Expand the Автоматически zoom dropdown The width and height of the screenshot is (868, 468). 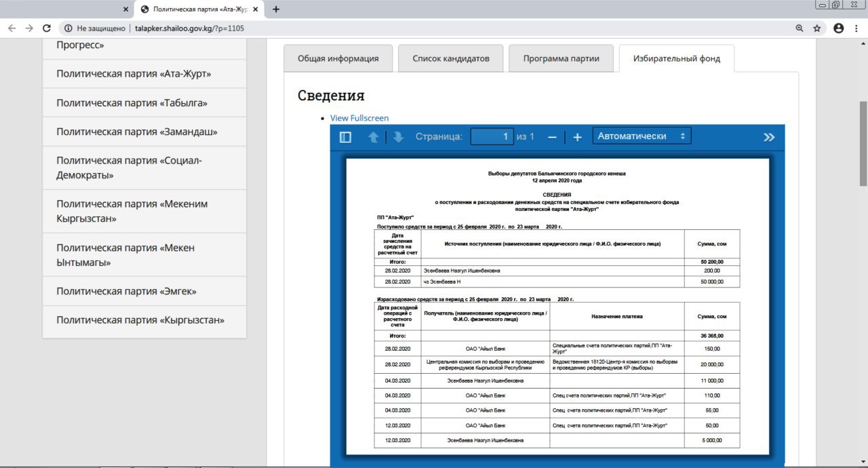[642, 136]
